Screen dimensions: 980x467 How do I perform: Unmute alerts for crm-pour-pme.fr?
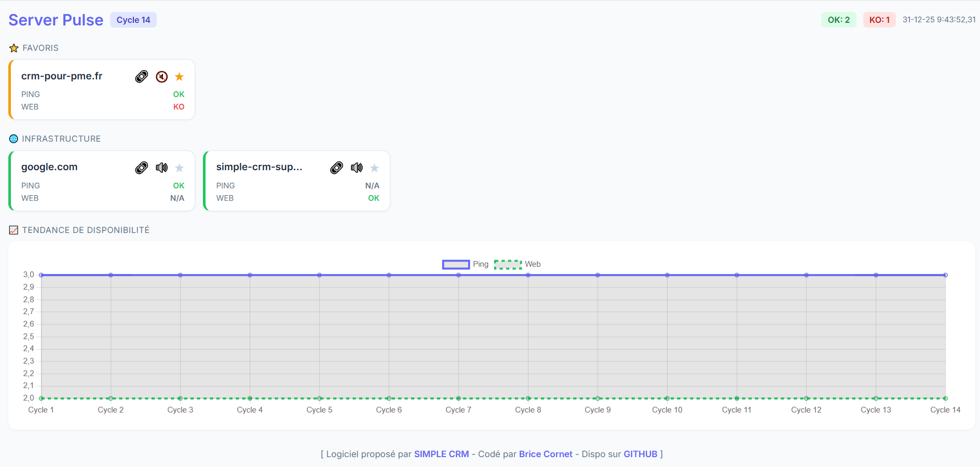pyautogui.click(x=161, y=76)
